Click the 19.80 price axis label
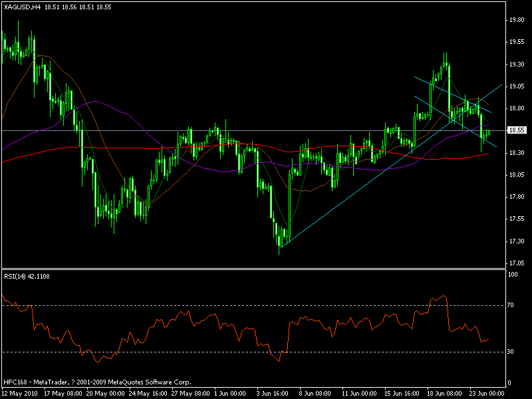This screenshot has height=399, width=532. click(x=517, y=20)
